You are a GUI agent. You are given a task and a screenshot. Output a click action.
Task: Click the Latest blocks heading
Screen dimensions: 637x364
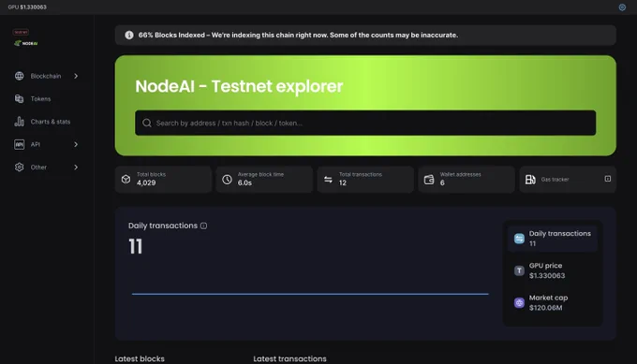click(x=140, y=358)
